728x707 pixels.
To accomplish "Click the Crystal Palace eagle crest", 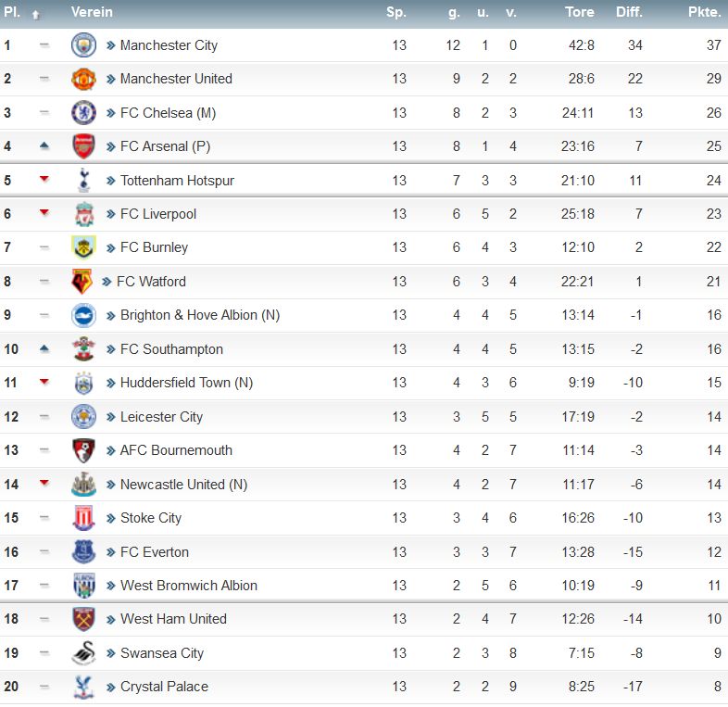I will [83, 687].
